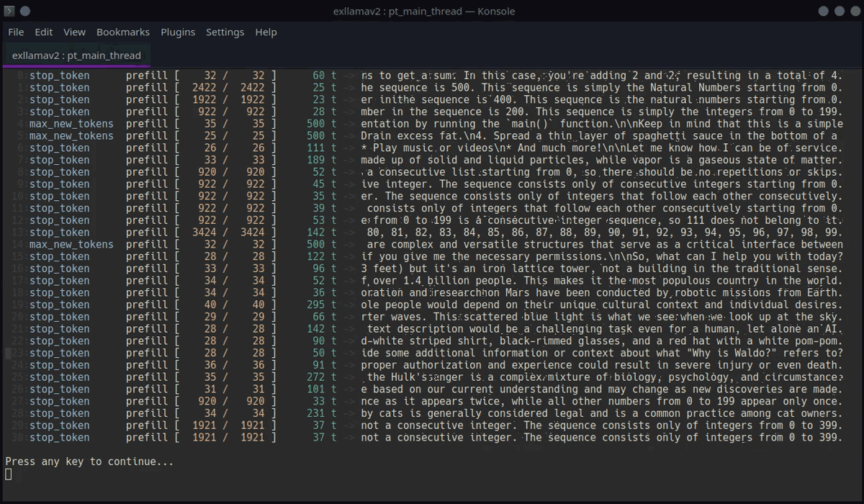The height and width of the screenshot is (504, 864).
Task: Minimize the Konsole window
Action: [824, 11]
